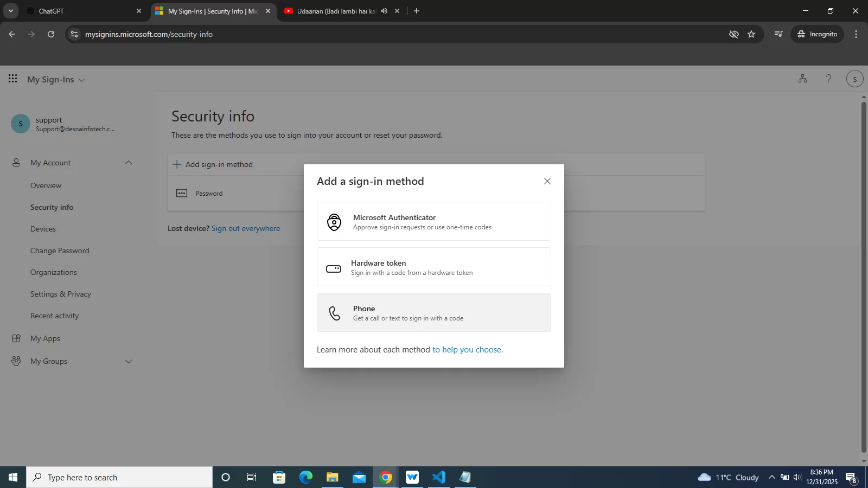Open Organizations in the sidebar

pyautogui.click(x=54, y=272)
